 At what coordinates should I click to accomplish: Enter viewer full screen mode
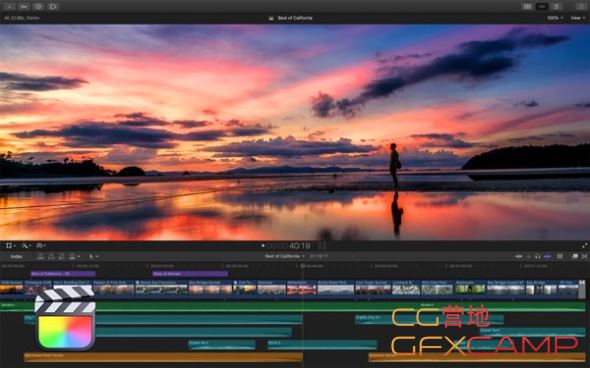584,246
